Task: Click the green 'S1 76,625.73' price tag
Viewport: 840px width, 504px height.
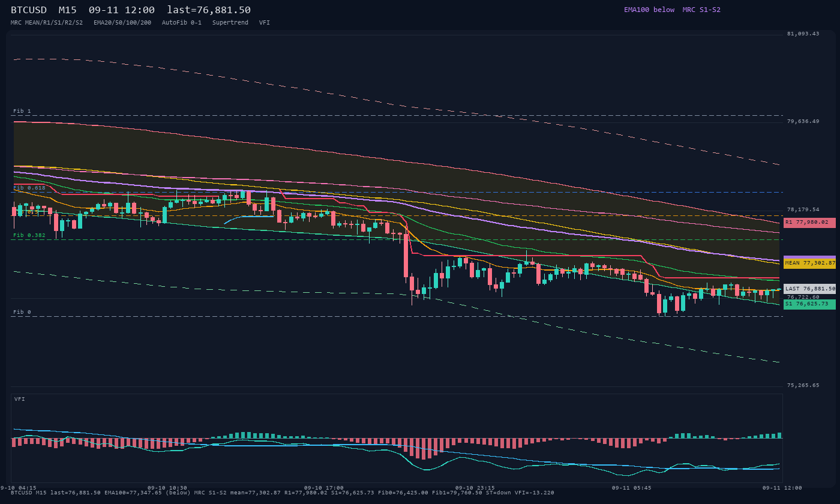Action: coord(809,304)
